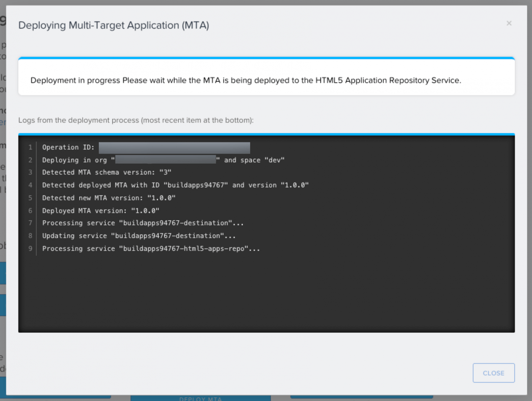Select the 'Operation ID' log line
This screenshot has height=401, width=532.
pos(68,147)
